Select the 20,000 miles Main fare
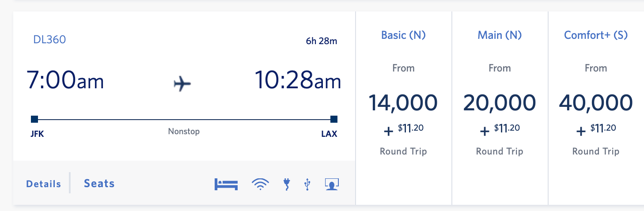Viewport: 644px width, 211px height. pos(500,103)
